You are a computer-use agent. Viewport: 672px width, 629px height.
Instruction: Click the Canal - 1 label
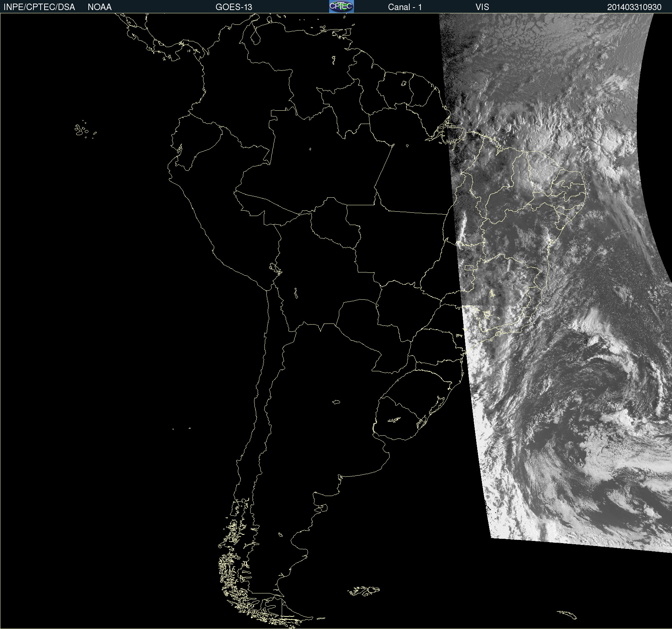tap(405, 7)
